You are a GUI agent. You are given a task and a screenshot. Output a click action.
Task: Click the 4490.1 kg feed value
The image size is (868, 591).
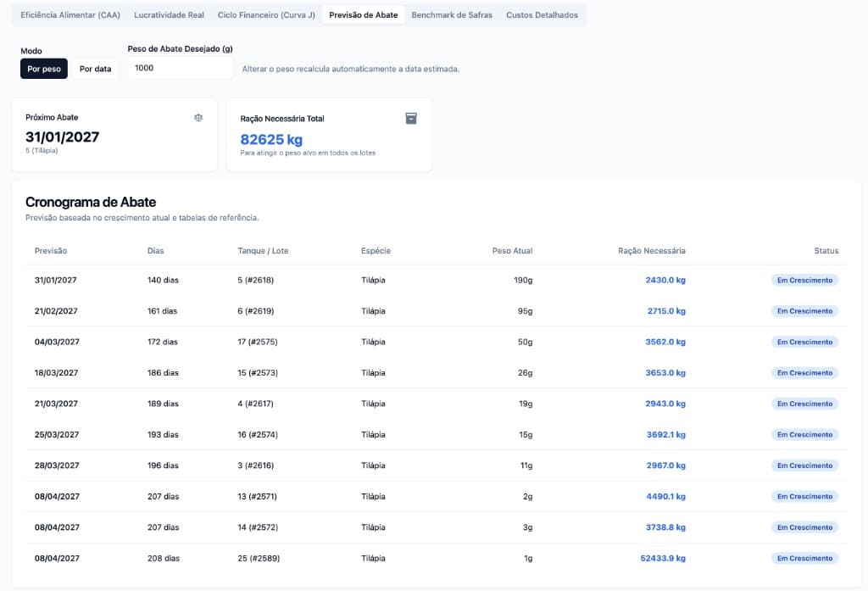coord(666,497)
